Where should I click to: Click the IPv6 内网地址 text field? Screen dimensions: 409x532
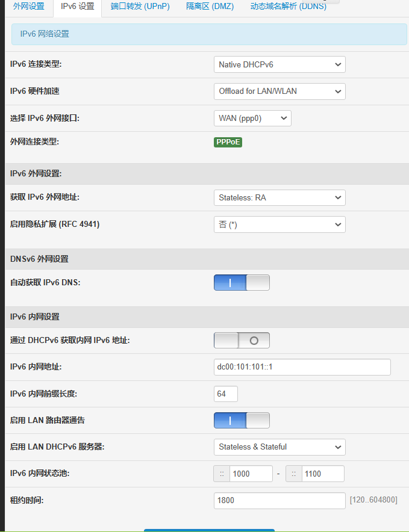302,367
